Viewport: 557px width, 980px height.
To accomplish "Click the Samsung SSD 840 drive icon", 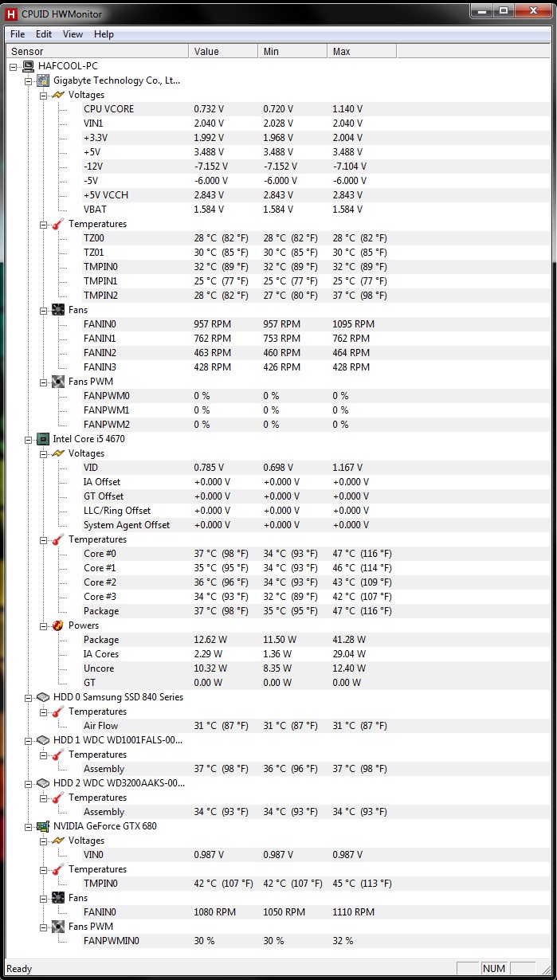I will [43, 697].
